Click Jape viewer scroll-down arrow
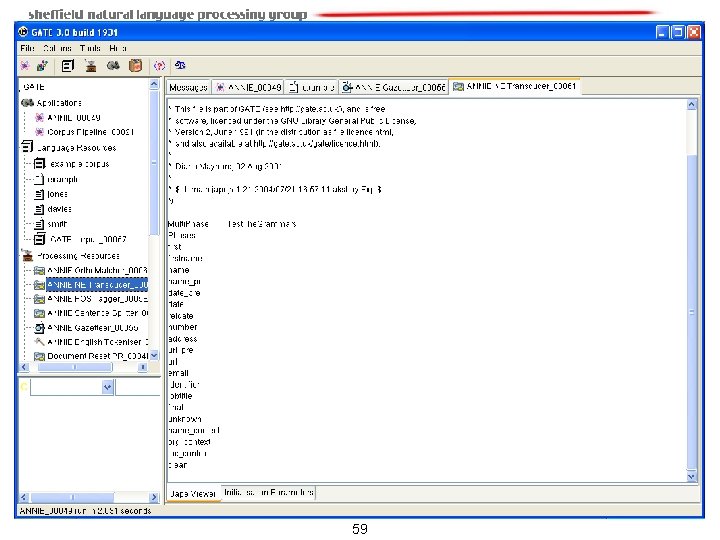The width and height of the screenshot is (720, 540). click(x=692, y=477)
